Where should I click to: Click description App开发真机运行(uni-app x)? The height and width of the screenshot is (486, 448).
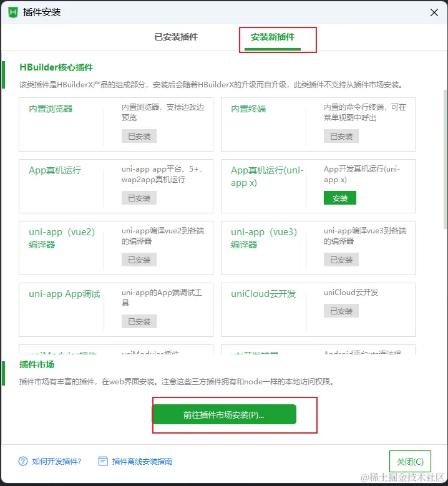coord(361,174)
